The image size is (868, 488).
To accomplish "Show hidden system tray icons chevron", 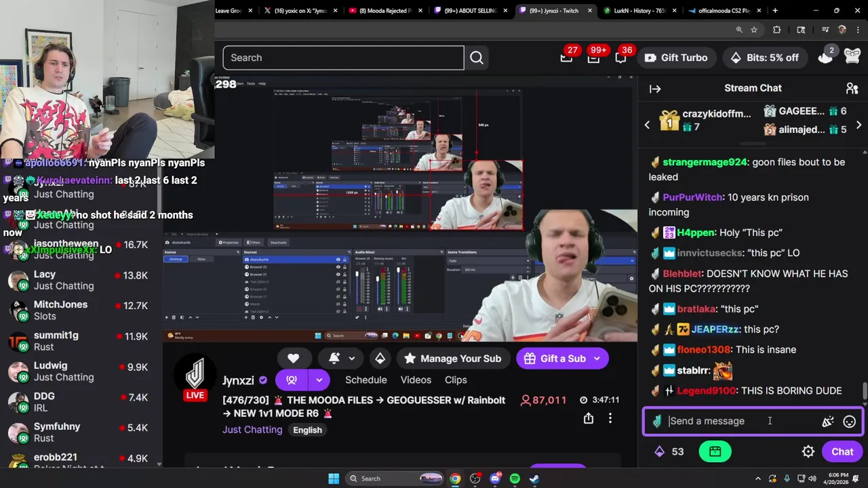I will click(x=758, y=479).
